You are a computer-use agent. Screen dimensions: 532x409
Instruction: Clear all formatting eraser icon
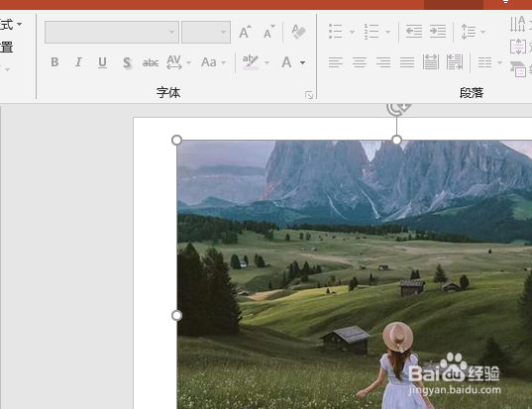click(x=298, y=32)
